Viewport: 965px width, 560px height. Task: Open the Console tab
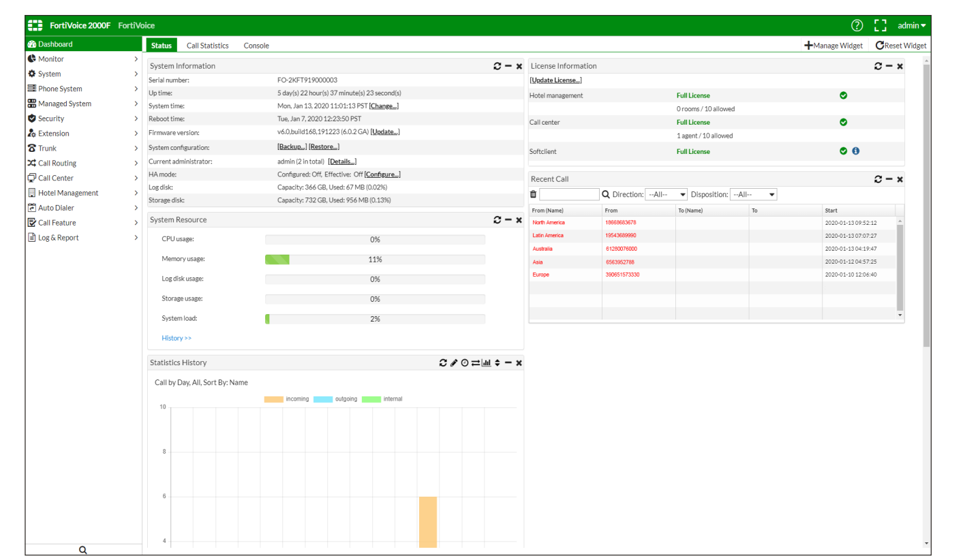click(256, 46)
